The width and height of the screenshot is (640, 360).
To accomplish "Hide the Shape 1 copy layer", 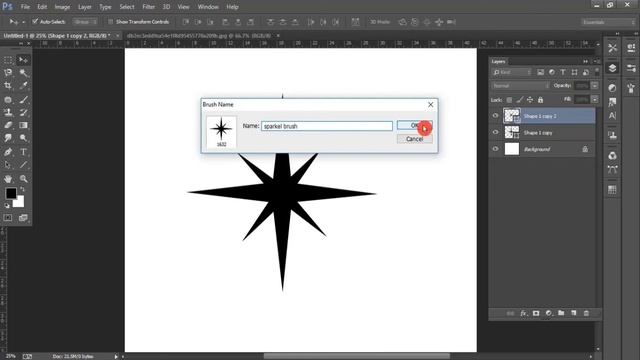I will tap(496, 132).
